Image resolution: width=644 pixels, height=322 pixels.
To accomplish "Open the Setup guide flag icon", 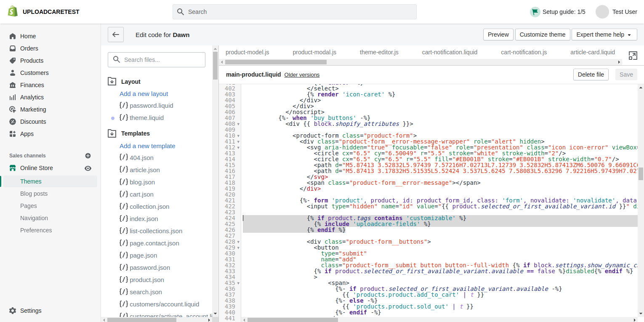I will click(535, 12).
